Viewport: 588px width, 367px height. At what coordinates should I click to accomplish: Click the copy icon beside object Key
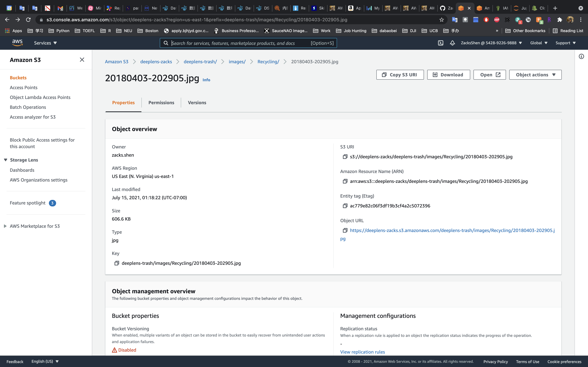coord(117,263)
